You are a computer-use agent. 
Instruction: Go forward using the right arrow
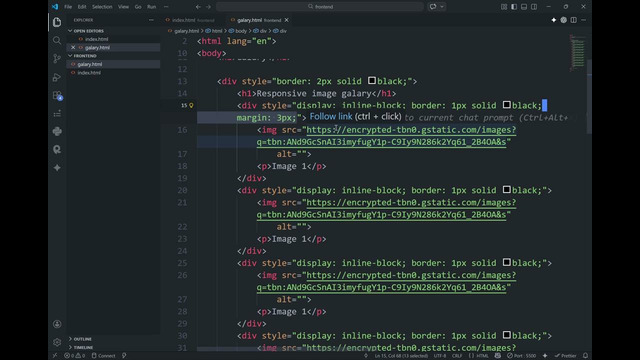[208, 7]
